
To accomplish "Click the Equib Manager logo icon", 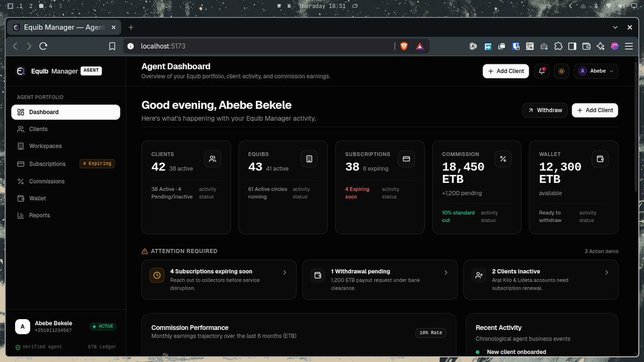I will (x=21, y=71).
